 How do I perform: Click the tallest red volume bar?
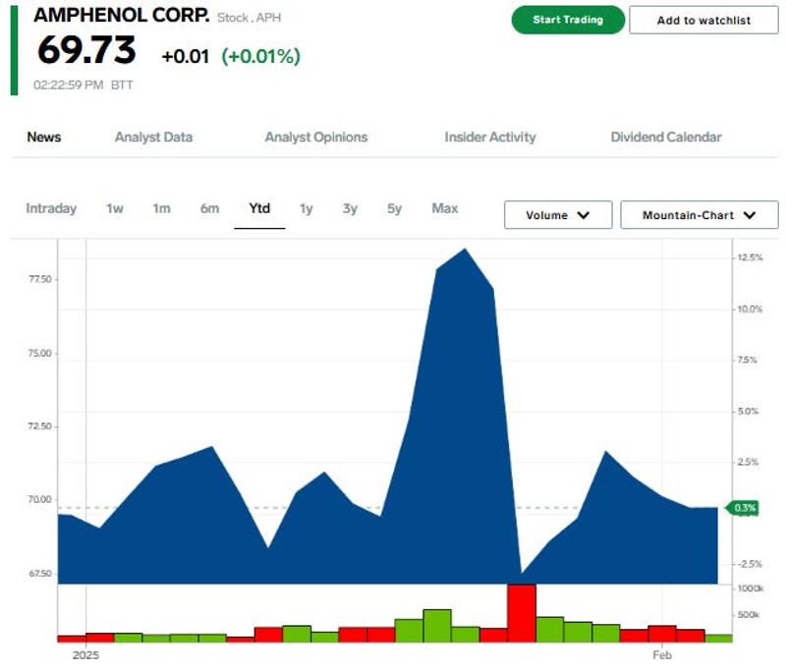522,613
